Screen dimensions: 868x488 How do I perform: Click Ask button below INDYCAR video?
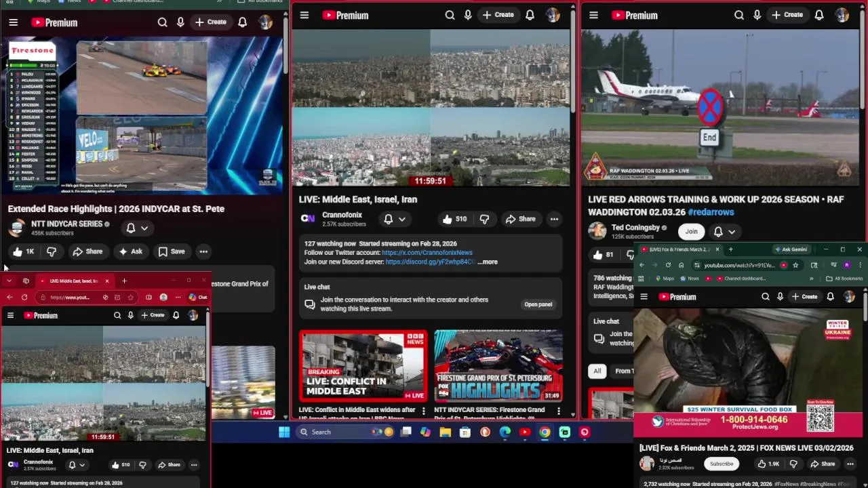130,251
